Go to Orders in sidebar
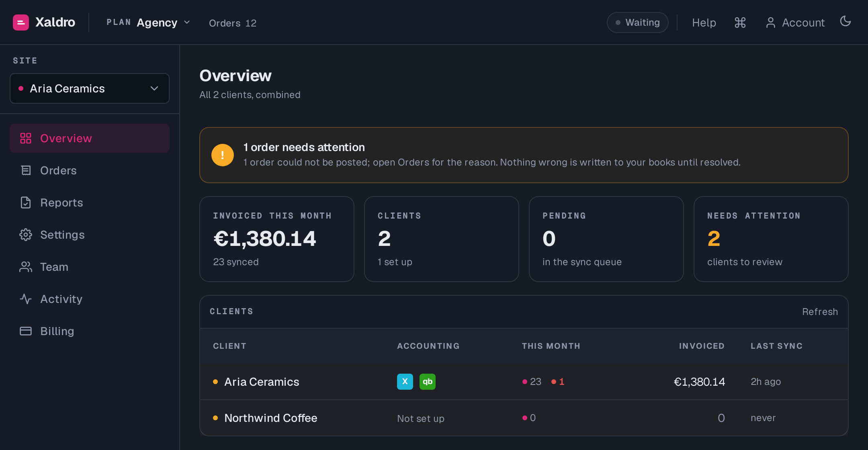 pyautogui.click(x=90, y=170)
